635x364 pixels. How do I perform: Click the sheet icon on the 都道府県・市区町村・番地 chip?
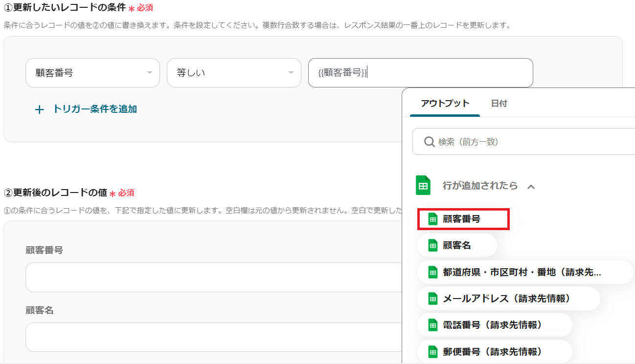pos(432,272)
